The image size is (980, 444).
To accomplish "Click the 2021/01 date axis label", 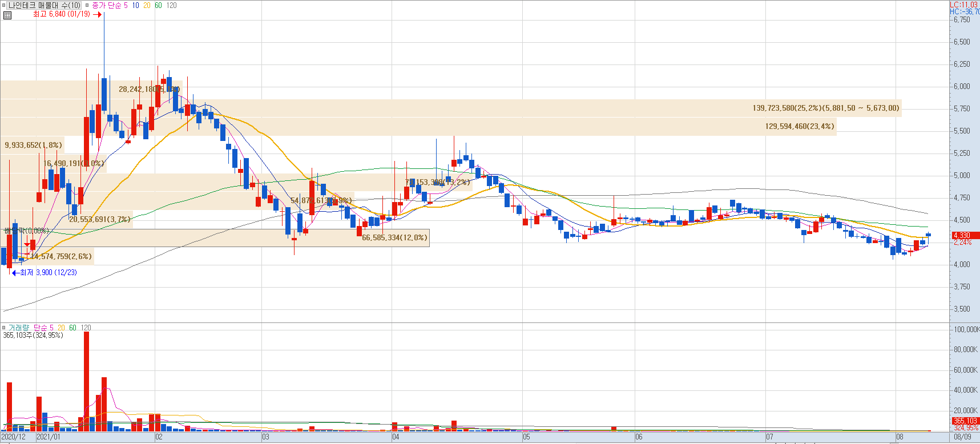I will [x=49, y=437].
